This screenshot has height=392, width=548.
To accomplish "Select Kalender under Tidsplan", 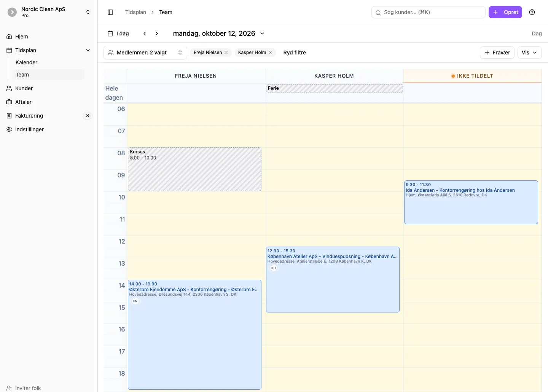I will pos(49,62).
